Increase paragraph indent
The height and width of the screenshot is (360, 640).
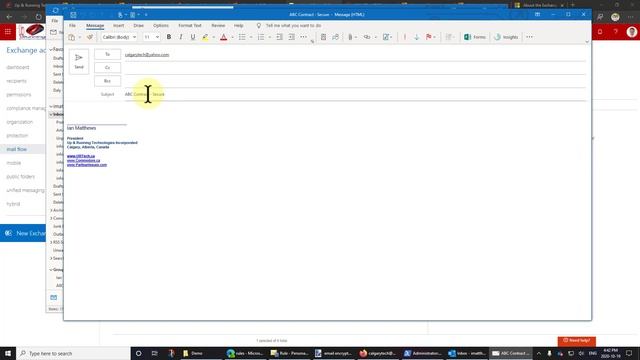coord(291,37)
